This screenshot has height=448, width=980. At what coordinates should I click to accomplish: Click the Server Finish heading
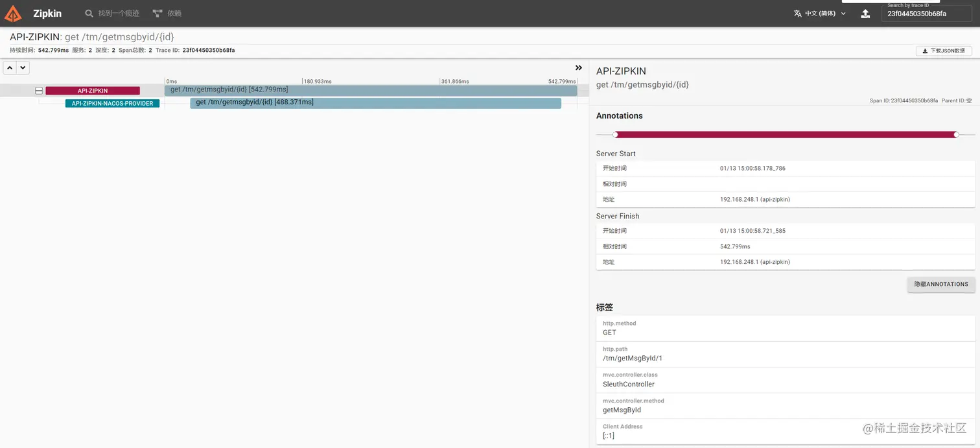click(618, 216)
